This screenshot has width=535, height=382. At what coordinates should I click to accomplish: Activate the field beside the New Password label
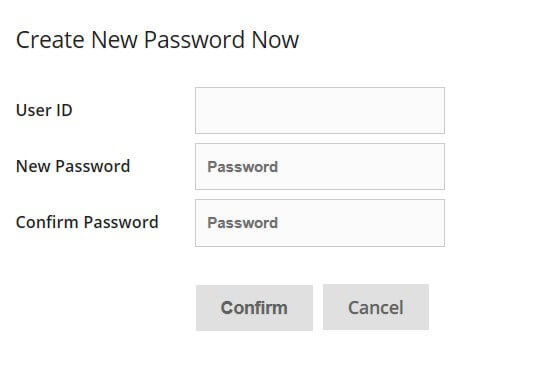[x=320, y=166]
